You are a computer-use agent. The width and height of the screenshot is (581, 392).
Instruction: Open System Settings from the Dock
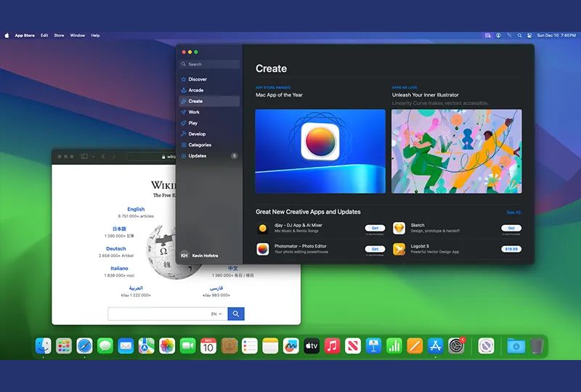(456, 346)
